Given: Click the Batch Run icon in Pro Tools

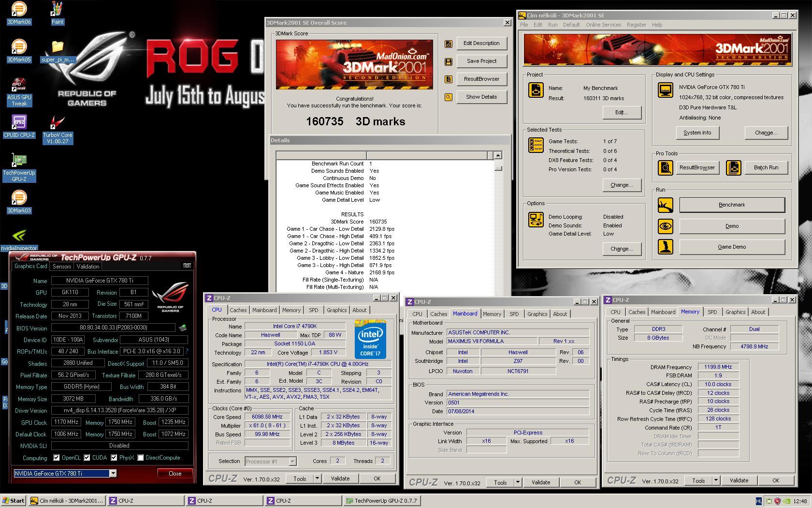Looking at the screenshot, I should (x=733, y=168).
